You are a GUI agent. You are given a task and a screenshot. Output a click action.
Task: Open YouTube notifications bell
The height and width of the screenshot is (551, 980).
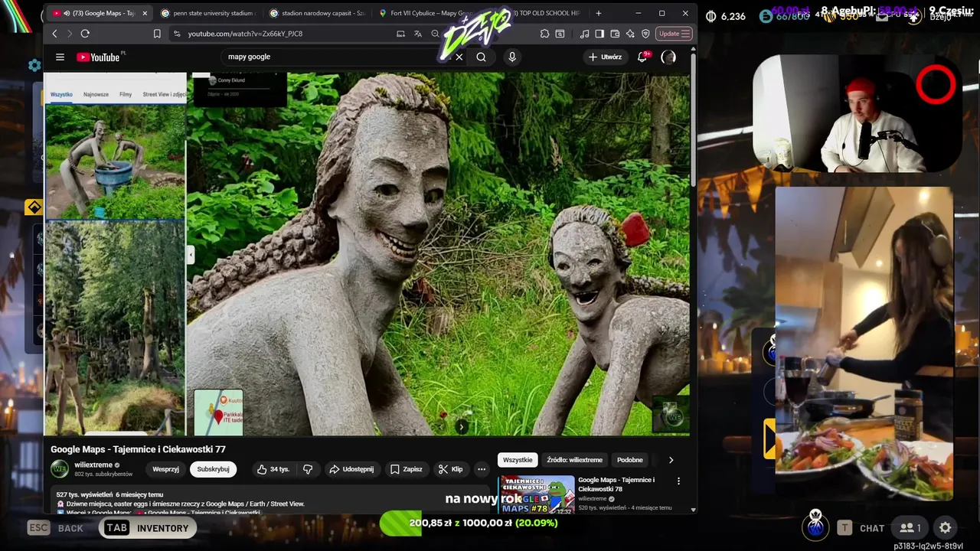click(x=643, y=57)
